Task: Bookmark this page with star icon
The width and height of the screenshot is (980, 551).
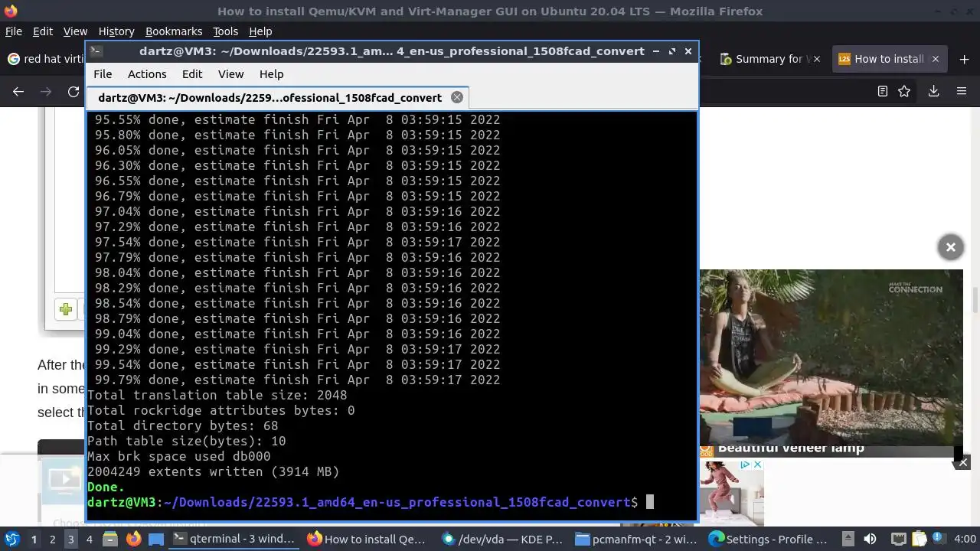Action: tap(904, 91)
